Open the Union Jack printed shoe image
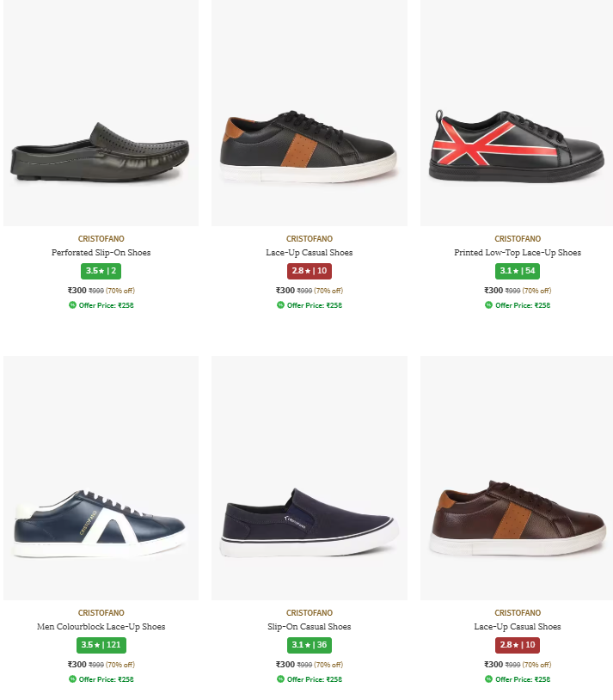The height and width of the screenshot is (700, 613). coord(517,113)
